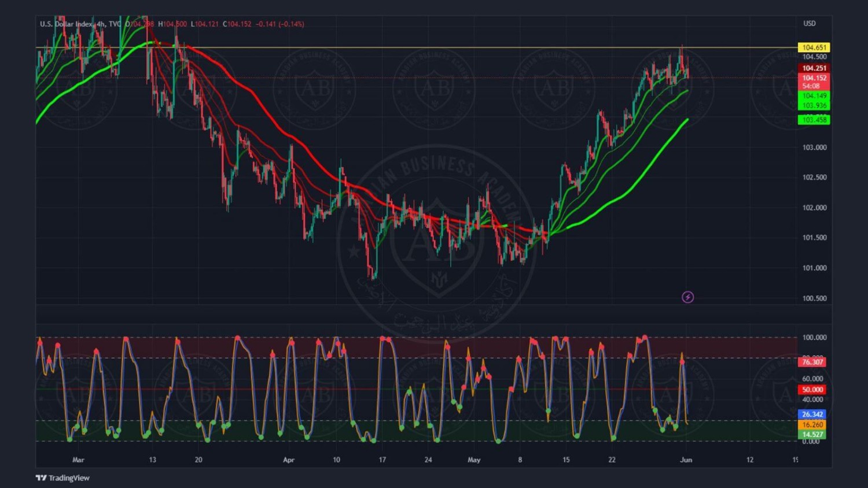
Task: Click the C104.152 close value in header
Action: click(237, 24)
